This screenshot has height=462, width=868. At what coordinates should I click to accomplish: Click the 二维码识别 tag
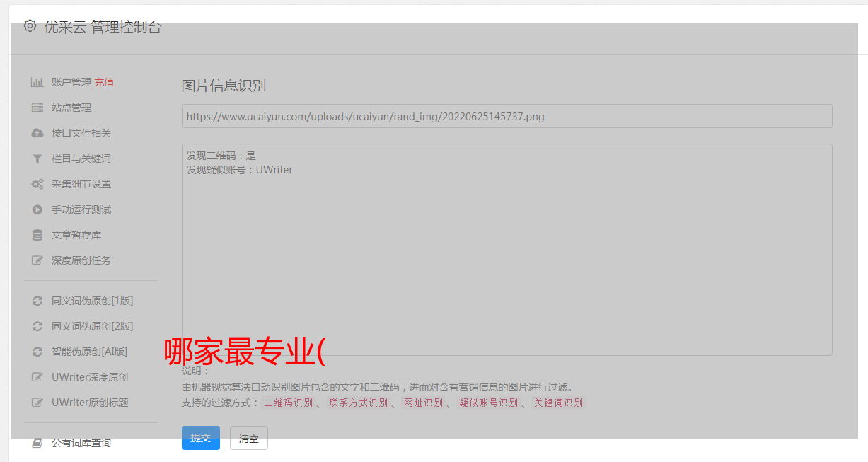pyautogui.click(x=288, y=403)
